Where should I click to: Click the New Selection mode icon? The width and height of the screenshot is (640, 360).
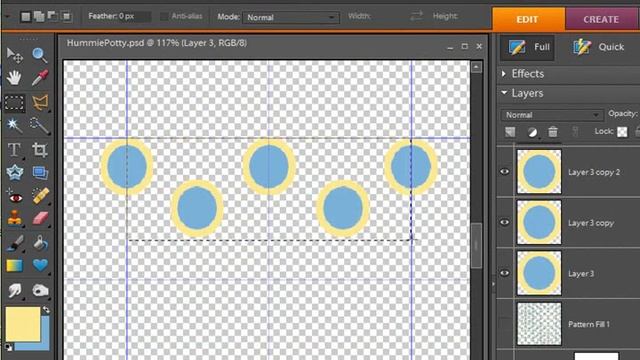pos(25,17)
